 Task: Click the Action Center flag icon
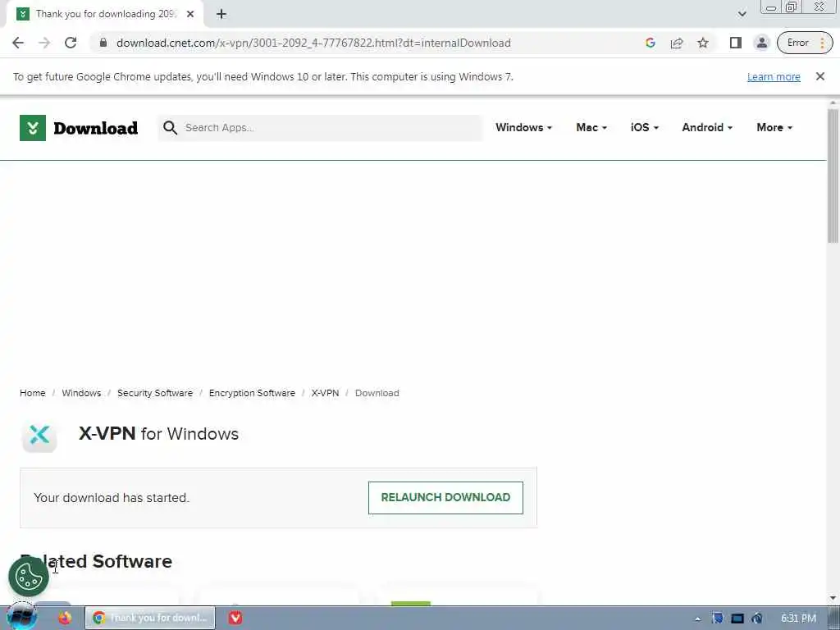(717, 619)
